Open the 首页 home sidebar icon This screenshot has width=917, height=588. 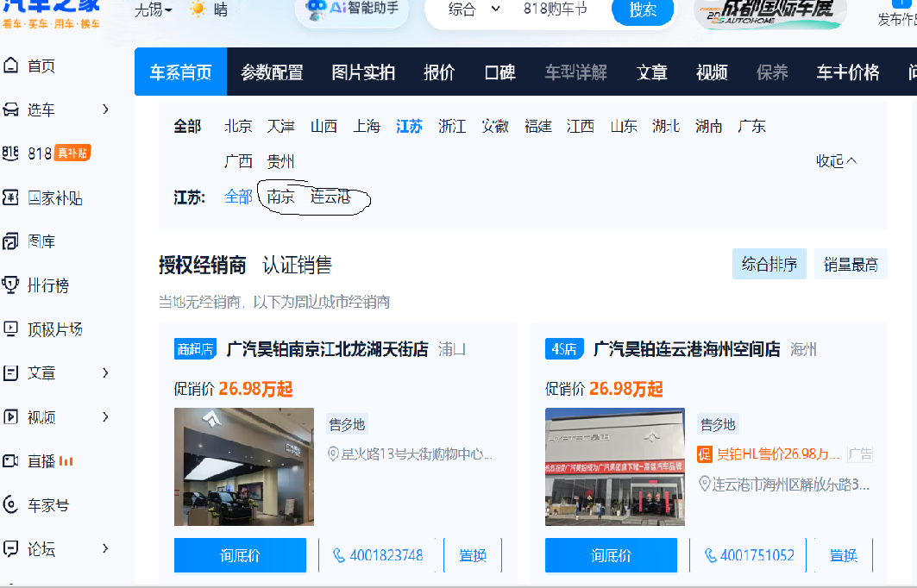pyautogui.click(x=10, y=66)
